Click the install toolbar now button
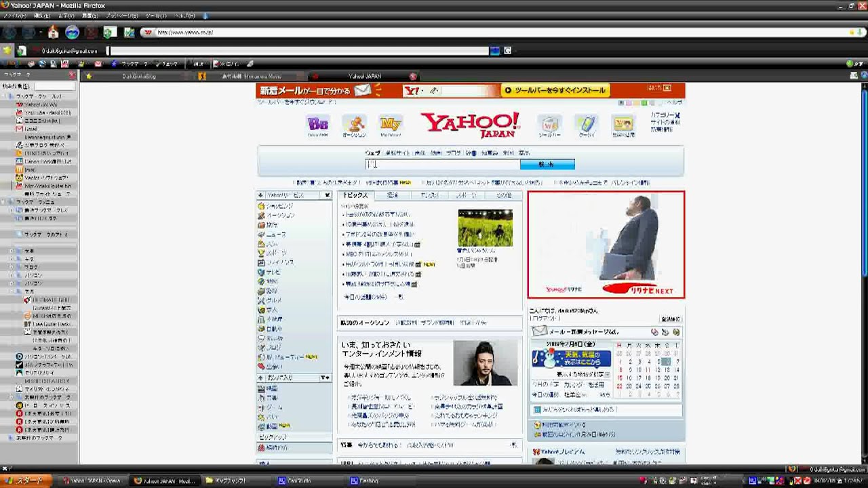Viewport: 868px width, 488px height. [x=555, y=90]
